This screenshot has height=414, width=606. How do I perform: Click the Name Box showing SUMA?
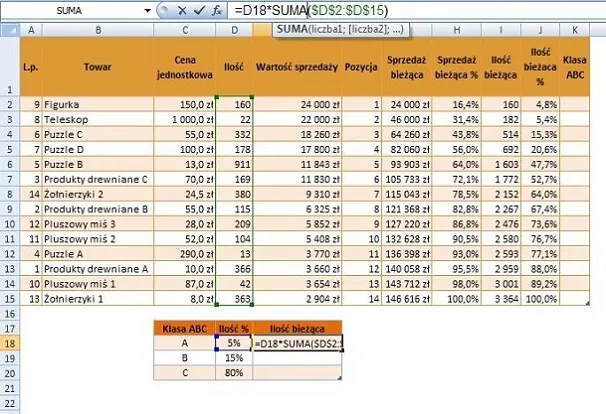pyautogui.click(x=71, y=10)
